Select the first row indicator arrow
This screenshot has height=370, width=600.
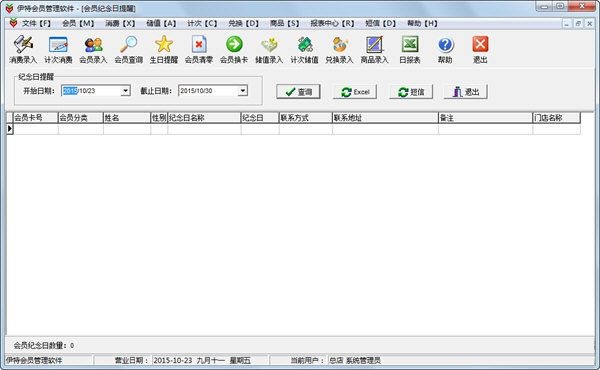[10, 129]
